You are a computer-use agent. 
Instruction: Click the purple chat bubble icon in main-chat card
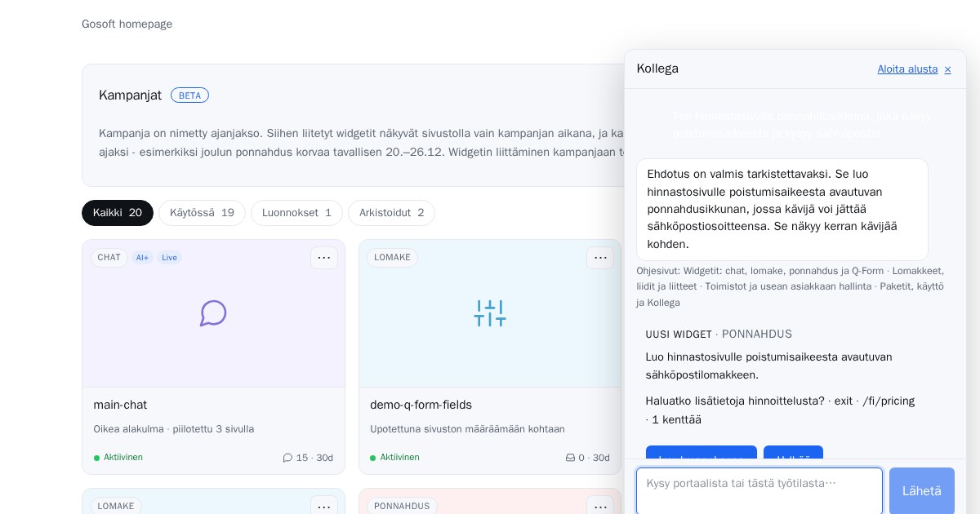pos(213,313)
